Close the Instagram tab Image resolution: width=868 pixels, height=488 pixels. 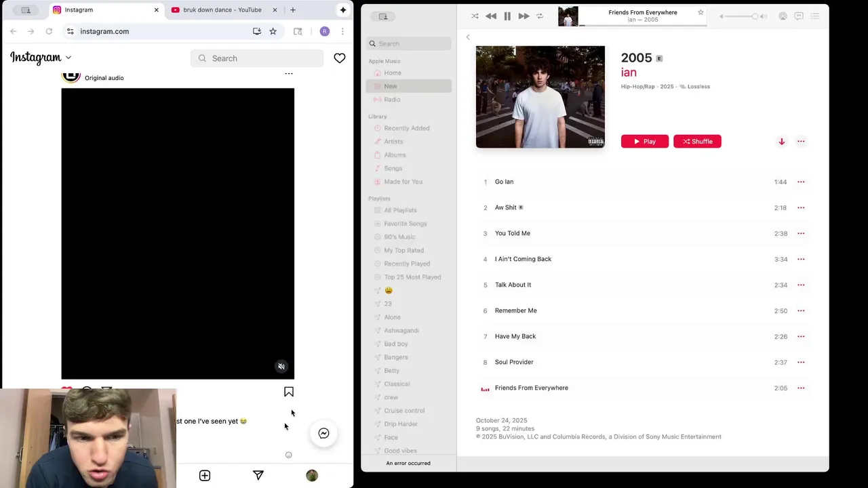click(157, 10)
